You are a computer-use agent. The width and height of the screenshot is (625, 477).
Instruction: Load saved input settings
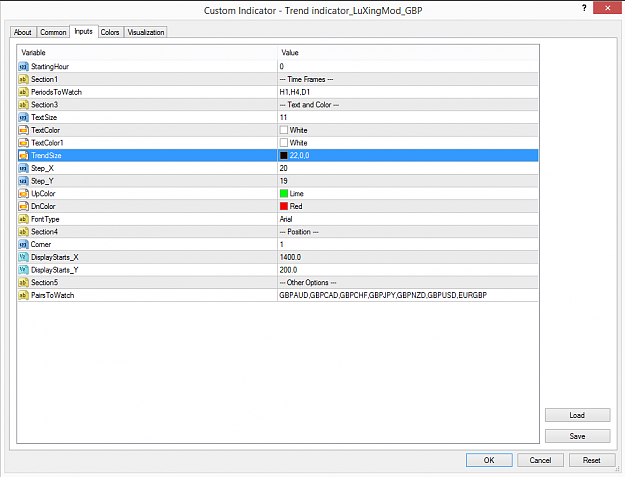[x=578, y=415]
